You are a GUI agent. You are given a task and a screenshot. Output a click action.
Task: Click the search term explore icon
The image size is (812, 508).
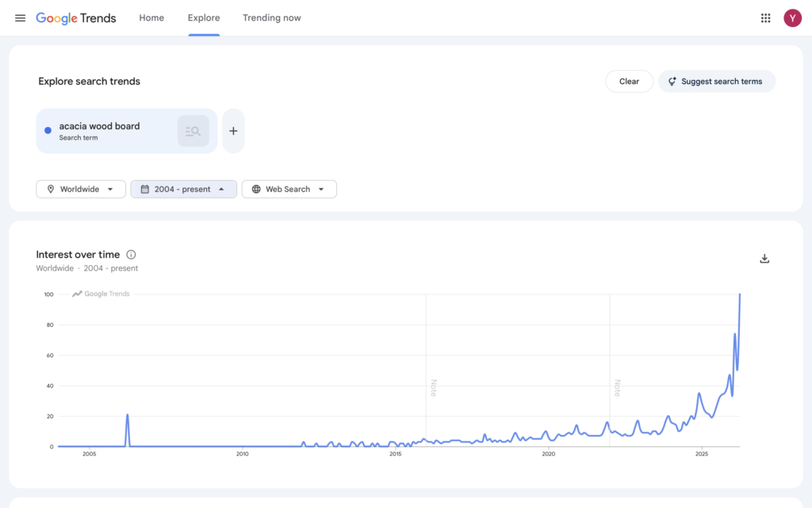[193, 131]
